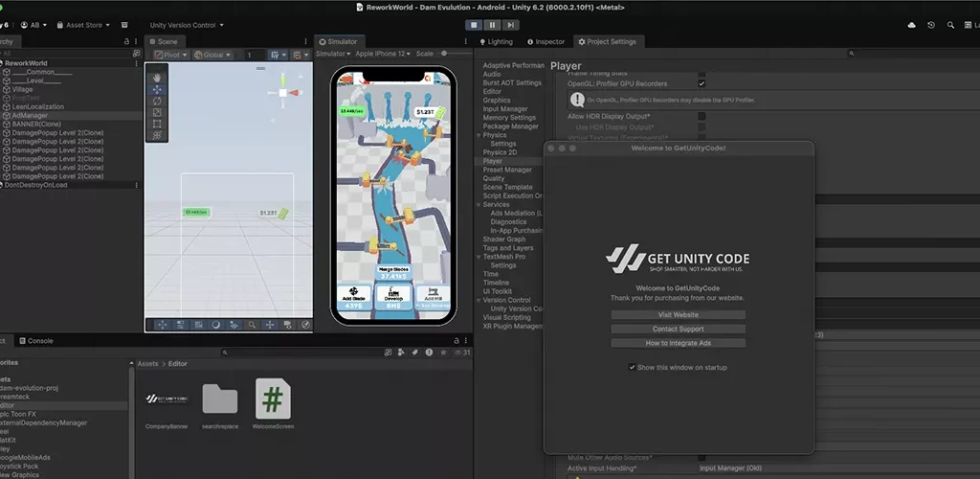The height and width of the screenshot is (479, 980).
Task: Click the Hierarchy search-by-type icon
Action: 136,54
